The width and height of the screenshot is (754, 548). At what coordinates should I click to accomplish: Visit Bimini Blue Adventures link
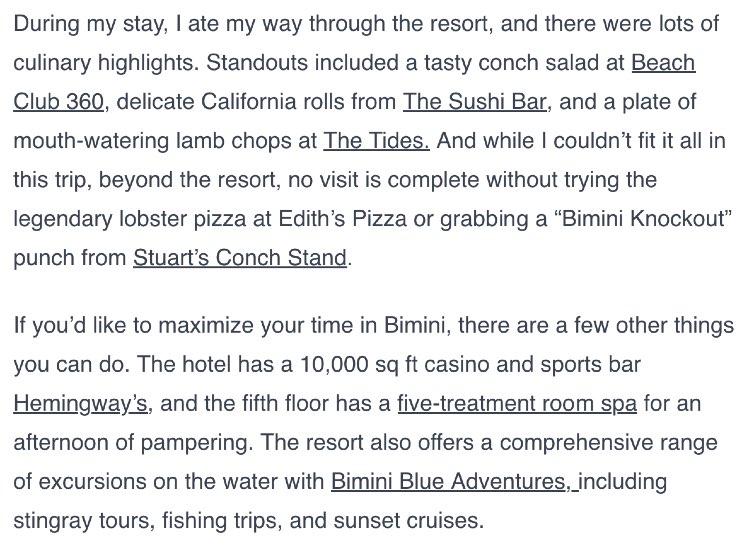tap(455, 481)
